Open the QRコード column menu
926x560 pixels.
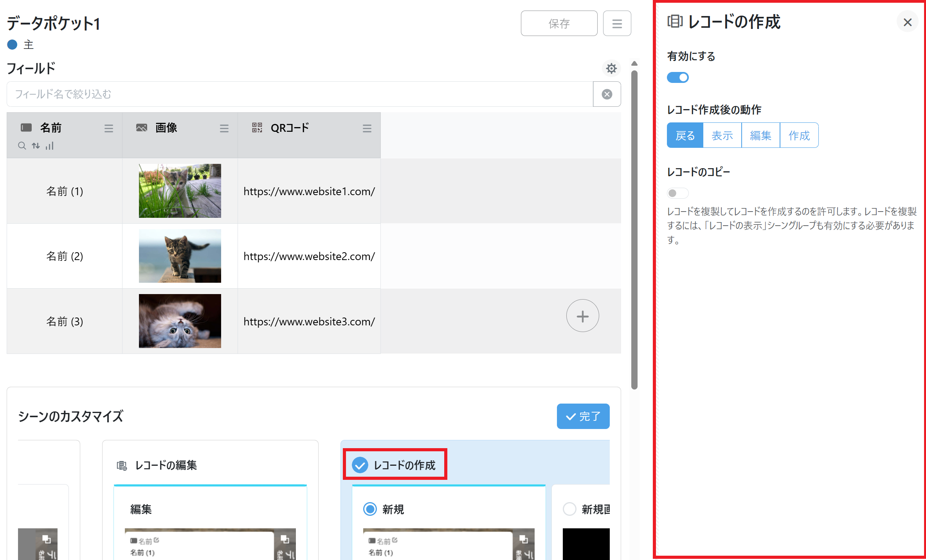pyautogui.click(x=367, y=128)
